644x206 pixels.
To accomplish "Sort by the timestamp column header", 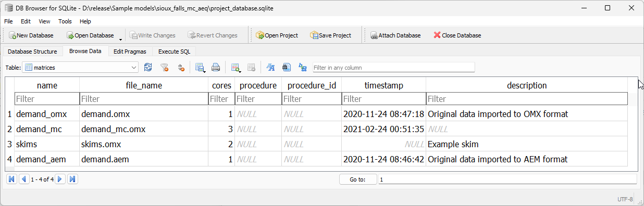I will pos(383,85).
